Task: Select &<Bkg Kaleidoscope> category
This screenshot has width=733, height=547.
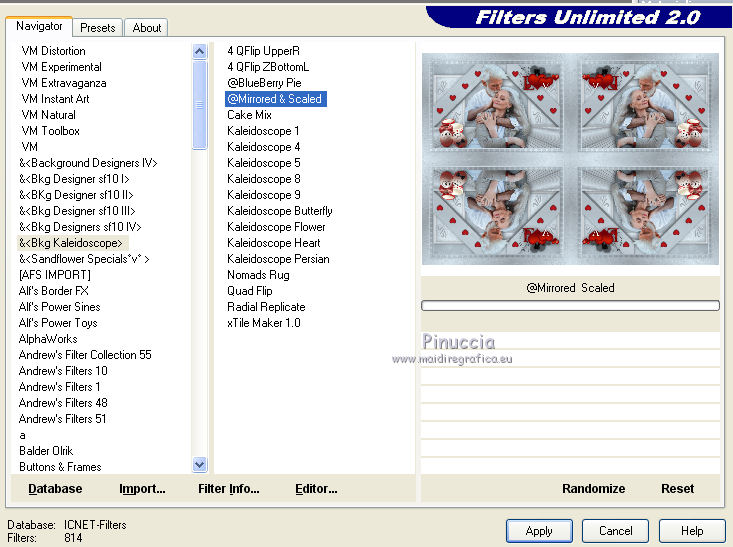Action: pyautogui.click(x=71, y=243)
